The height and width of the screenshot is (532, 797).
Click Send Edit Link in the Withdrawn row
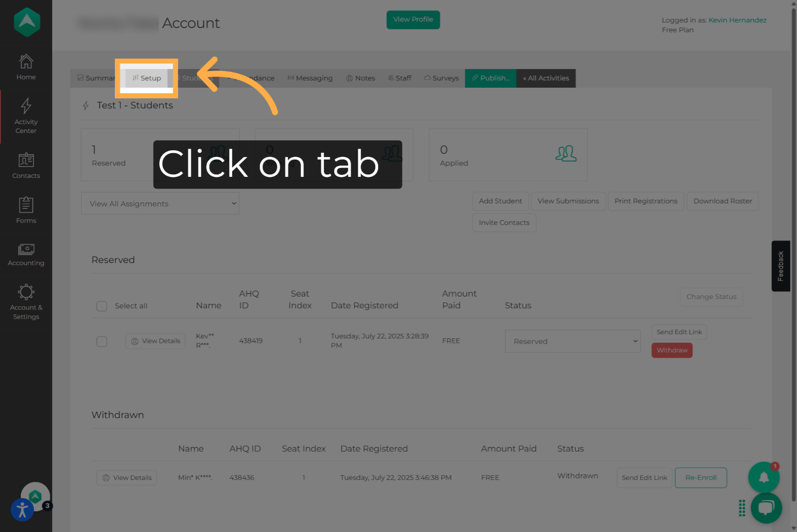click(x=644, y=478)
